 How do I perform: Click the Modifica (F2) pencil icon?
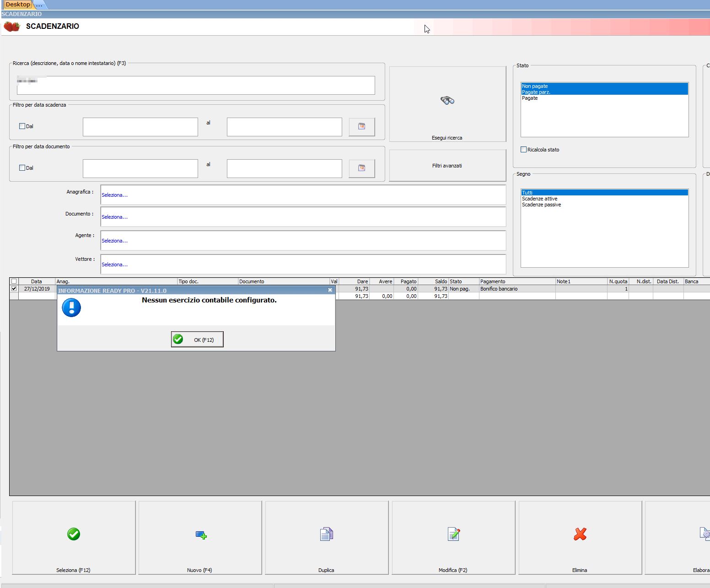tap(453, 534)
